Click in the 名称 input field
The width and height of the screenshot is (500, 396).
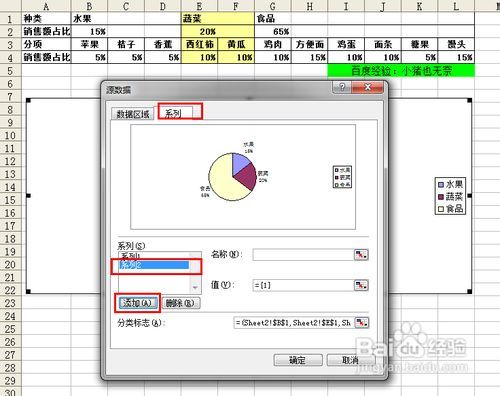click(x=303, y=255)
